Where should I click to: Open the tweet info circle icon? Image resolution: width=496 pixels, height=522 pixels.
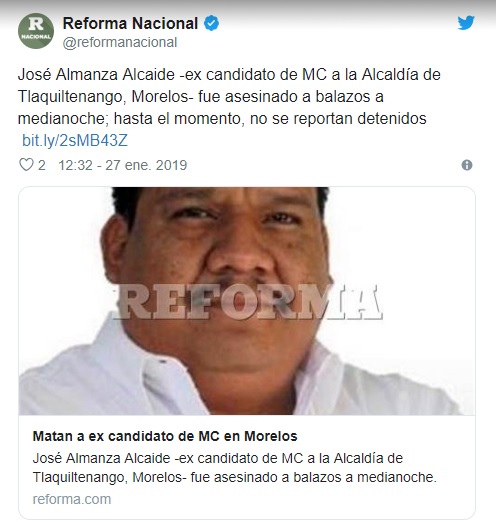pyautogui.click(x=467, y=165)
